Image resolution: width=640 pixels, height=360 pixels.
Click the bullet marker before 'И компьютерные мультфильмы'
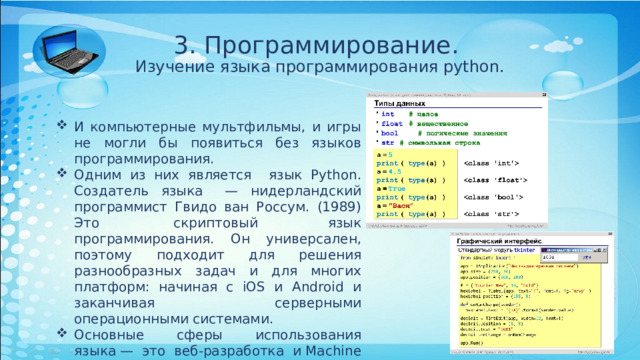(x=62, y=124)
